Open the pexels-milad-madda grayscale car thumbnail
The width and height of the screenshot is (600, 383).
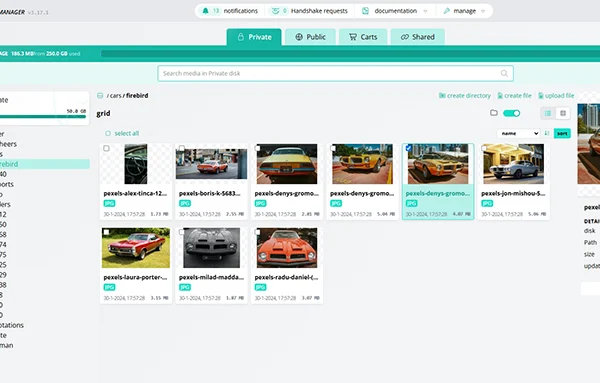pos(212,248)
